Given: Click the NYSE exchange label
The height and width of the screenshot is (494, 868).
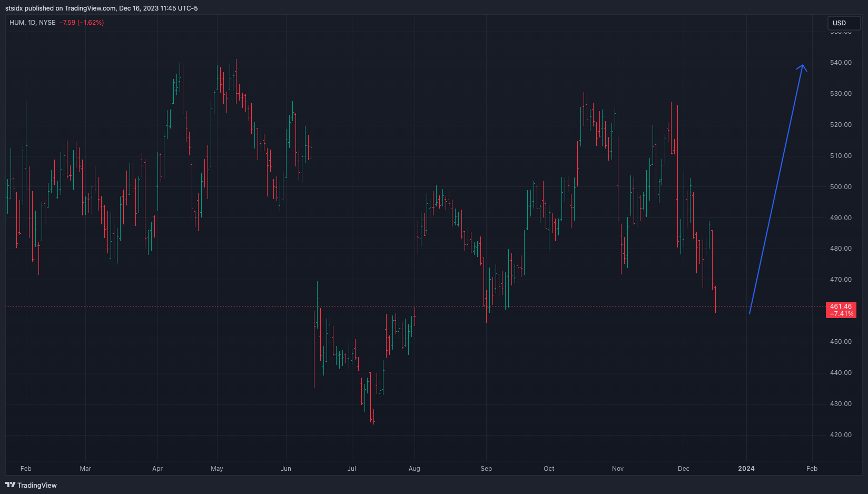Looking at the screenshot, I should click(x=47, y=23).
